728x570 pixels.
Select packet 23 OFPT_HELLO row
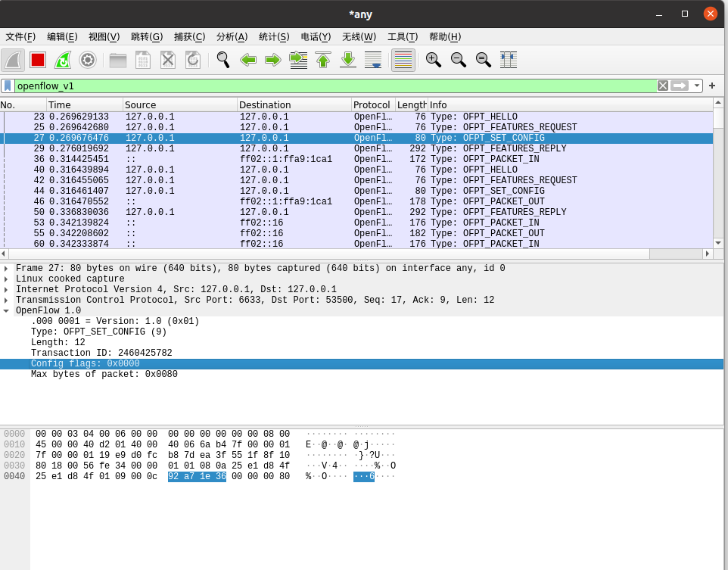356,117
